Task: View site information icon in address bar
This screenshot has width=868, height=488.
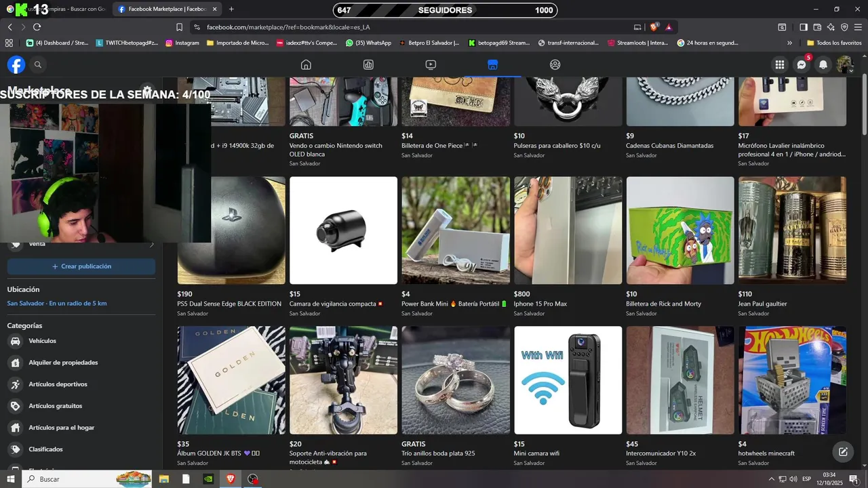Action: coord(197,27)
